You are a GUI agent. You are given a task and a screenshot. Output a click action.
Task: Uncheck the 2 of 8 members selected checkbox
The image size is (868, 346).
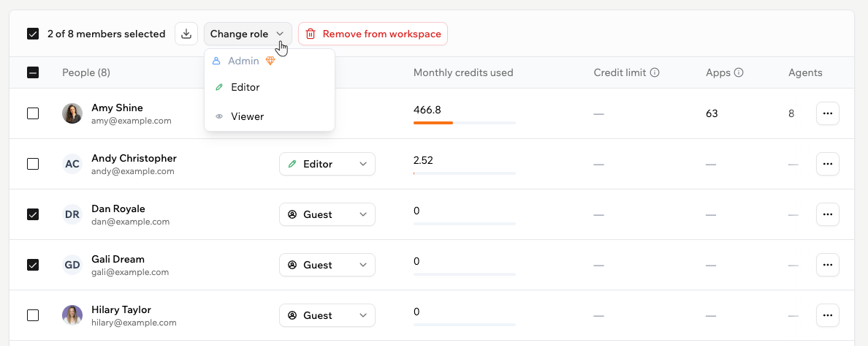point(33,34)
